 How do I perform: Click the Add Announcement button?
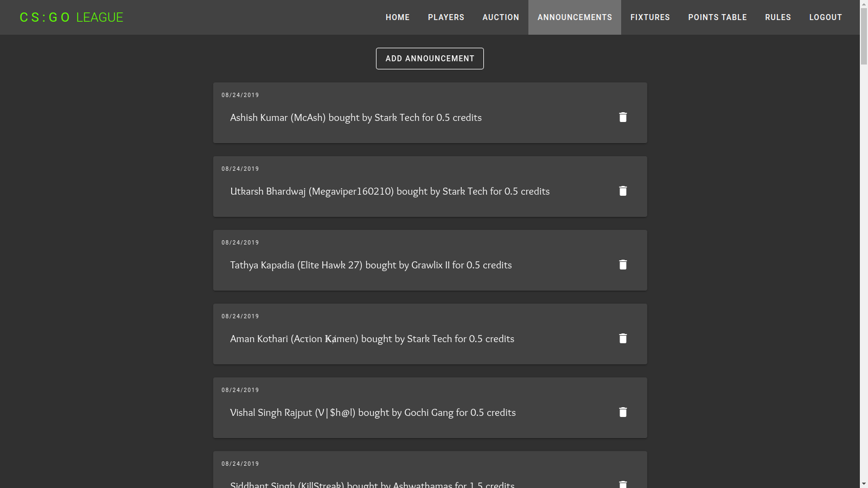[430, 59]
